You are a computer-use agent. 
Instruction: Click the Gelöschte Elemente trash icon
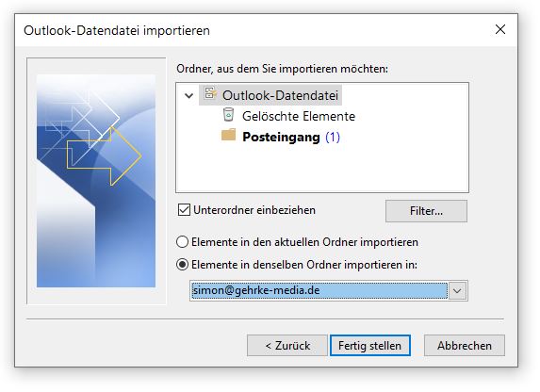[x=228, y=115]
